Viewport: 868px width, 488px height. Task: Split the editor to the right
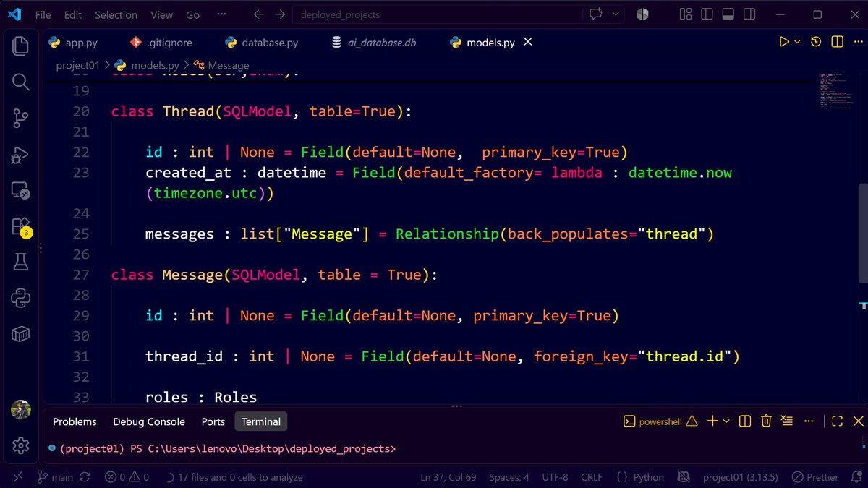[x=837, y=42]
